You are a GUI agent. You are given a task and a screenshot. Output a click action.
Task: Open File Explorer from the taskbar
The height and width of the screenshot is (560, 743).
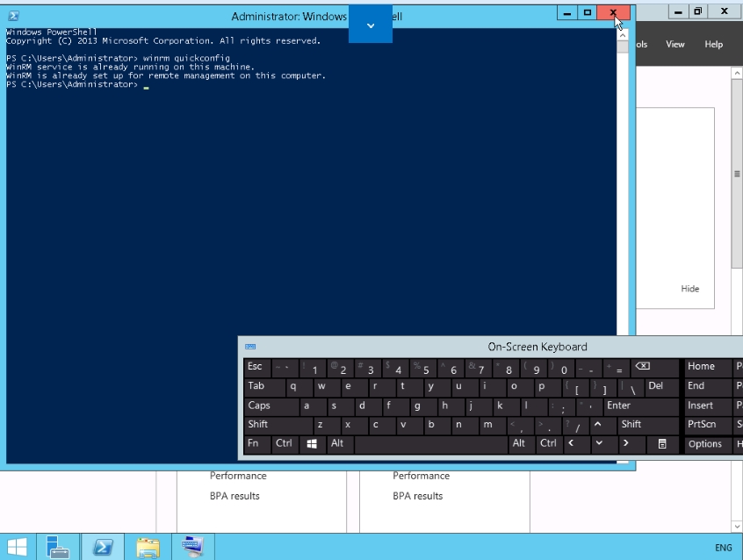(x=148, y=547)
